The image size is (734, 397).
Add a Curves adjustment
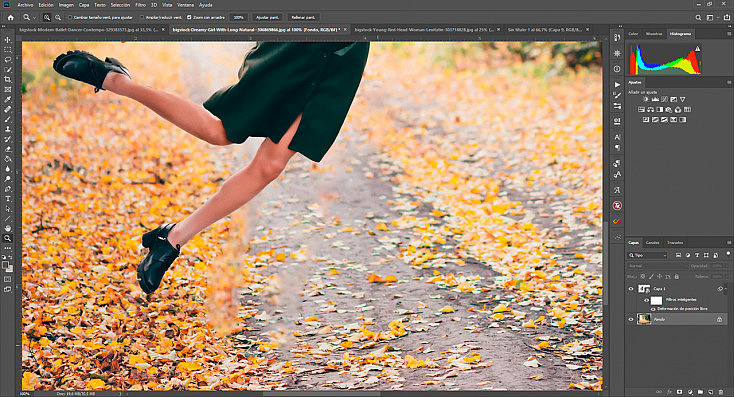[x=664, y=99]
